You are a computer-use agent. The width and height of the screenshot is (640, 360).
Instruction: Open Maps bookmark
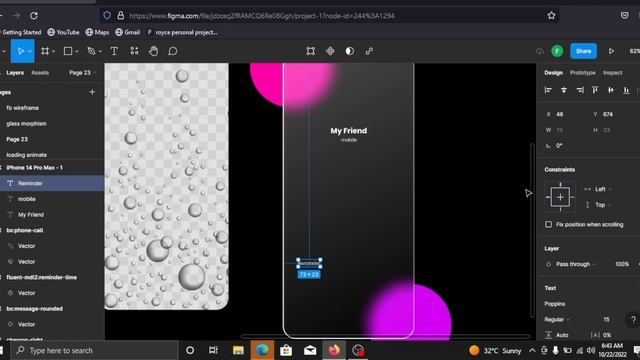click(x=97, y=32)
